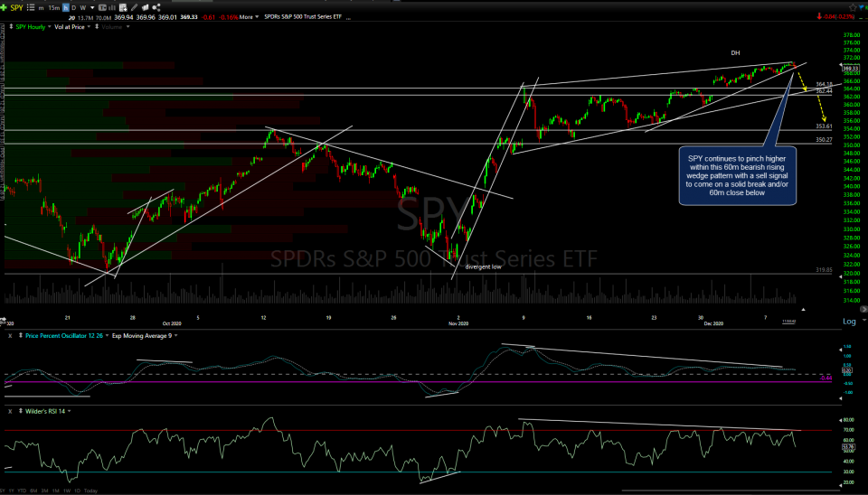Click the star icon in top-right corner
Screen dimensions: 868x495
click(x=853, y=8)
